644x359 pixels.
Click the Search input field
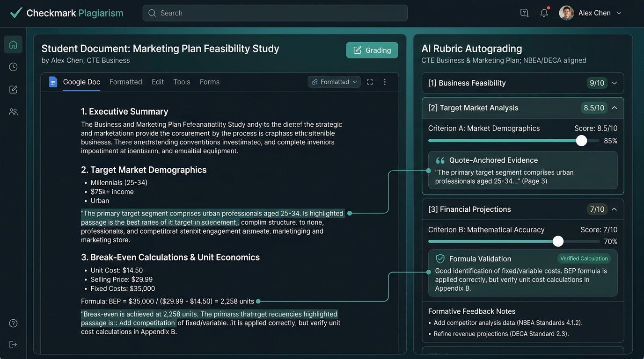(x=275, y=13)
